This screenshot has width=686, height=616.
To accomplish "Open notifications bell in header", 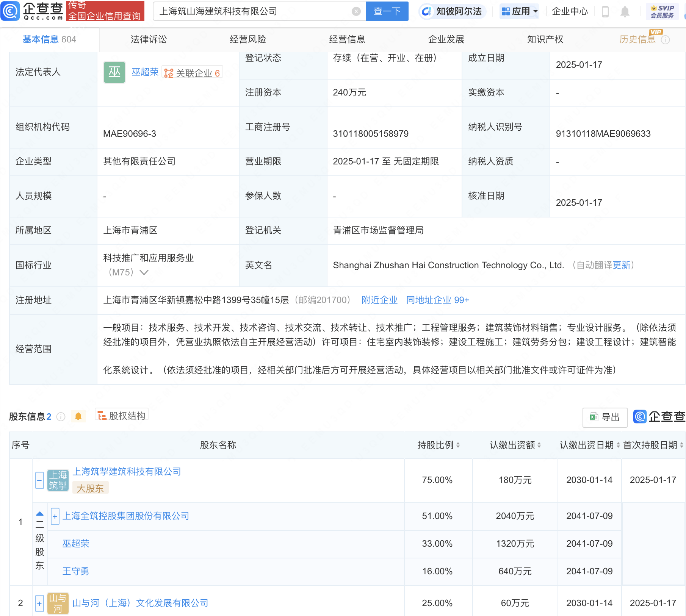I will [625, 12].
